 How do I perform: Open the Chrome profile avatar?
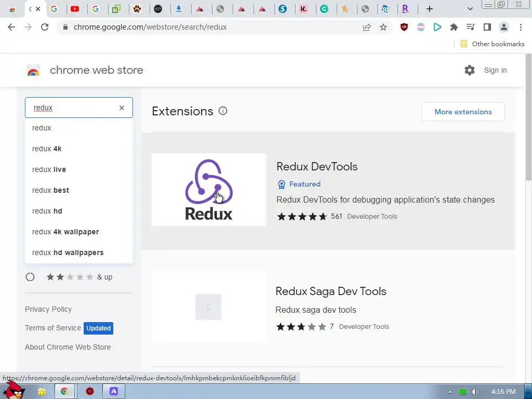click(504, 27)
